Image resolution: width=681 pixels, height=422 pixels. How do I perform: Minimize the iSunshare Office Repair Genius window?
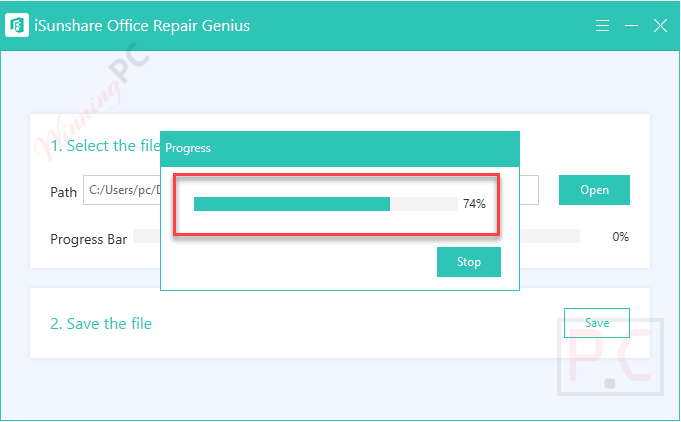coord(631,26)
